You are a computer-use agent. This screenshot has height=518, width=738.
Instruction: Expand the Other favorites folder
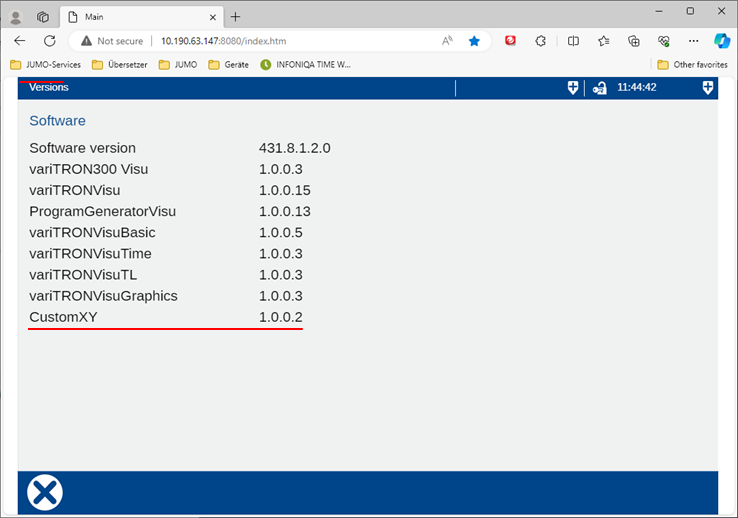692,65
